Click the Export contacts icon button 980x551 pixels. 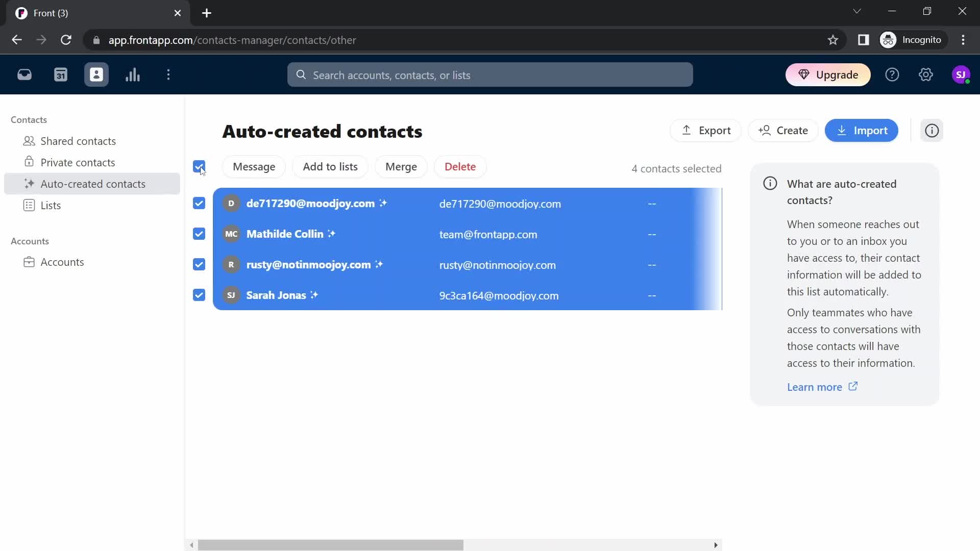coord(687,130)
